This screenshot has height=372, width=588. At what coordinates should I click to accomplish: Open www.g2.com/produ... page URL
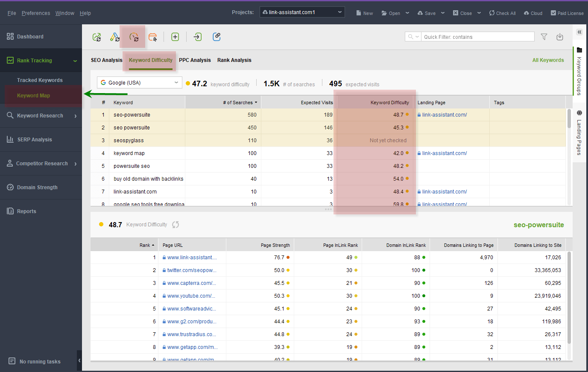click(x=192, y=322)
